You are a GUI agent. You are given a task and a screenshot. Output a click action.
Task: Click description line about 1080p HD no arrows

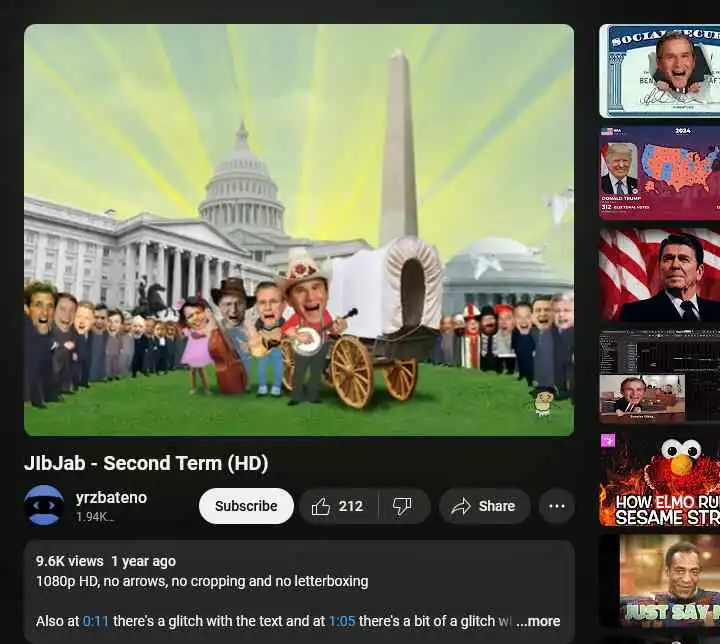[x=202, y=581]
